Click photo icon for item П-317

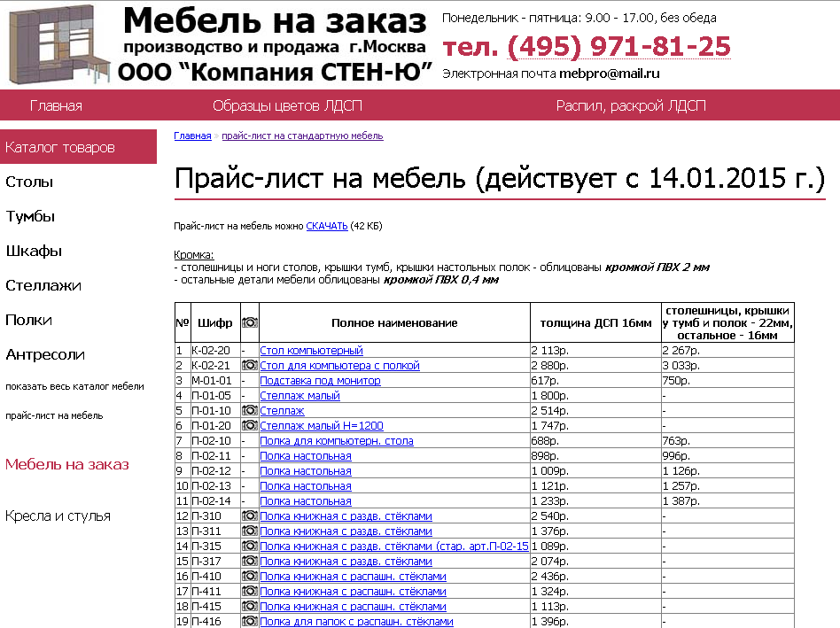[250, 561]
